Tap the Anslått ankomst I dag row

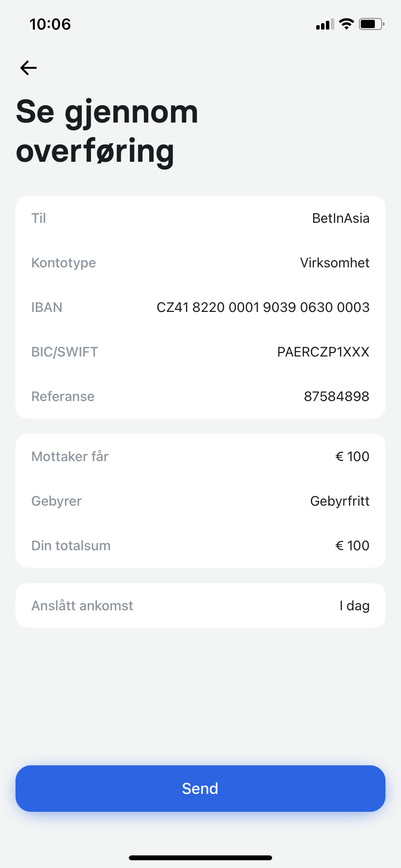[x=200, y=606]
